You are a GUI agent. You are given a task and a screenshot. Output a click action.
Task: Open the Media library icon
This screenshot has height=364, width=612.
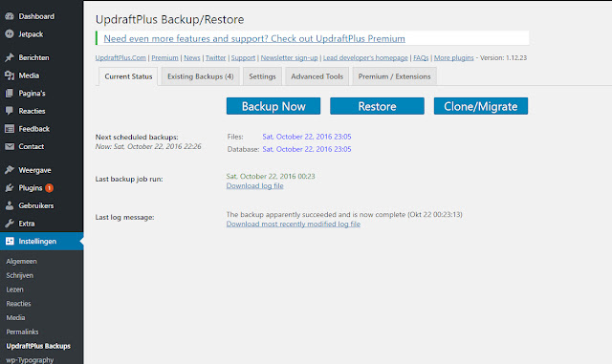tap(10, 75)
